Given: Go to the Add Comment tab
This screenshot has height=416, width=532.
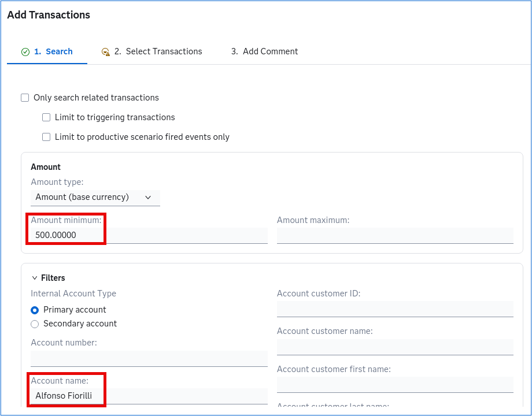Looking at the screenshot, I should pos(264,51).
